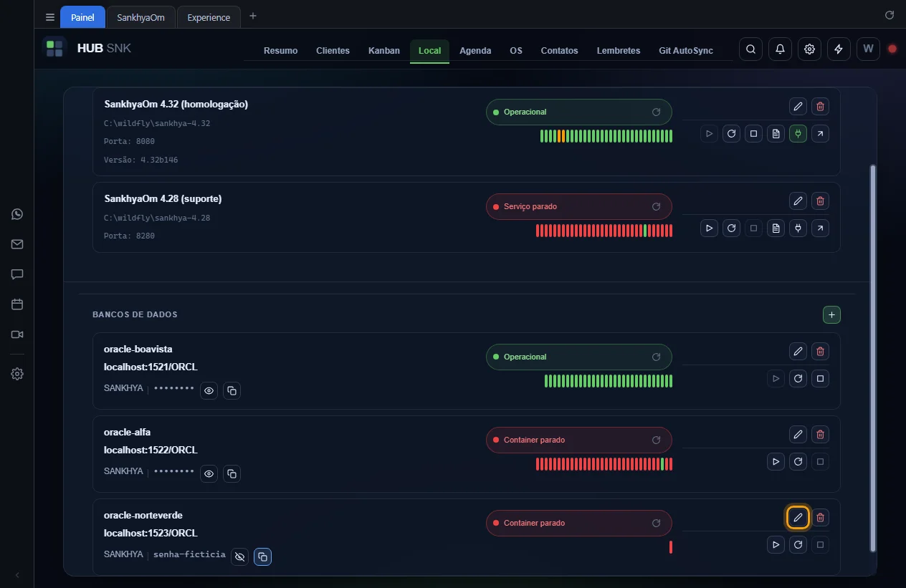Restart the oracle-norteverde container
The height and width of the screenshot is (588, 906).
point(798,544)
